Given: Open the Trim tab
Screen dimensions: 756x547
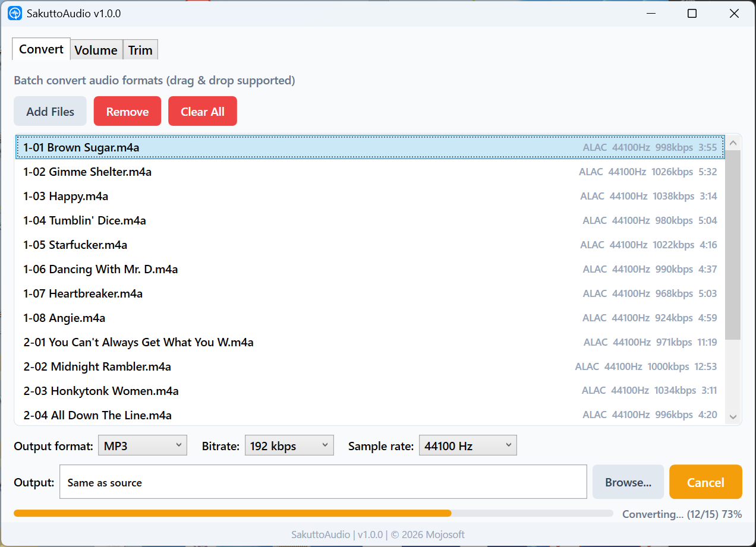Looking at the screenshot, I should [x=140, y=50].
